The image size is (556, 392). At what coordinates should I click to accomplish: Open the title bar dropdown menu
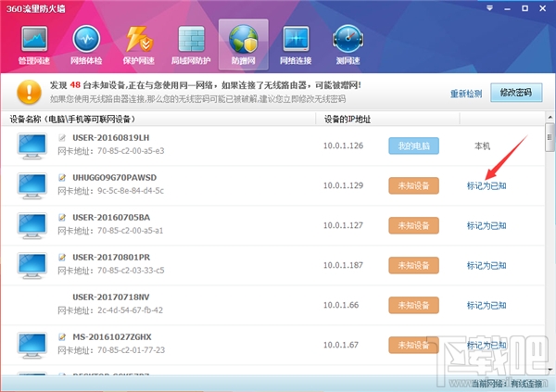[489, 8]
